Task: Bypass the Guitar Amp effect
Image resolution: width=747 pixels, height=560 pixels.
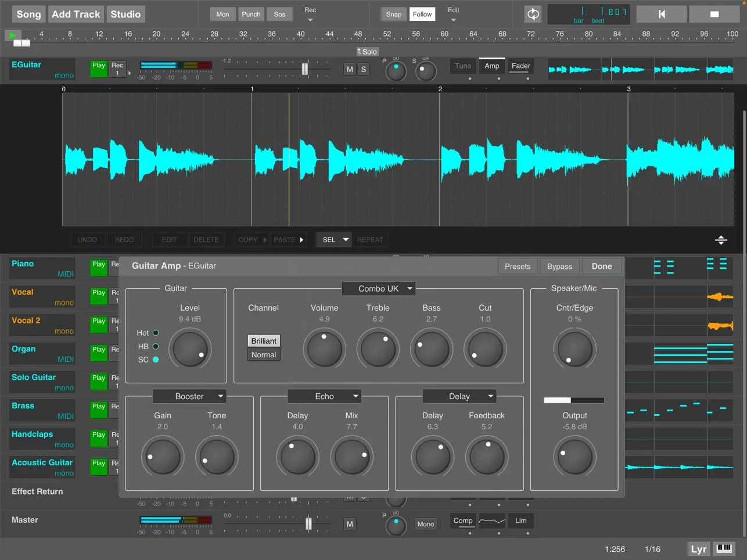Action: click(559, 266)
